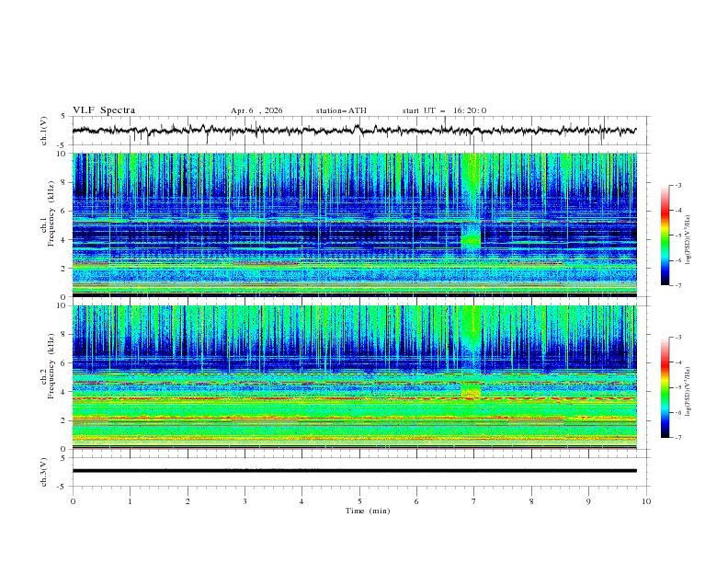Click the "ch.1(V)" axis label
The width and height of the screenshot is (728, 563).
44,131
